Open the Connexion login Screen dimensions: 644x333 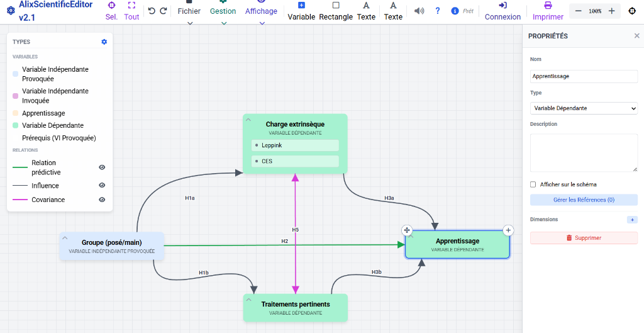pos(502,11)
